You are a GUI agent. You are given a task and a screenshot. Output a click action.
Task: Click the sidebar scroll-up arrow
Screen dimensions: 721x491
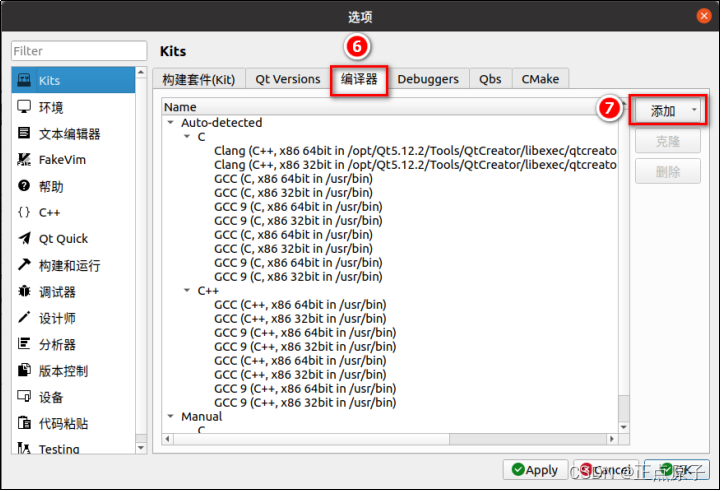coord(141,73)
